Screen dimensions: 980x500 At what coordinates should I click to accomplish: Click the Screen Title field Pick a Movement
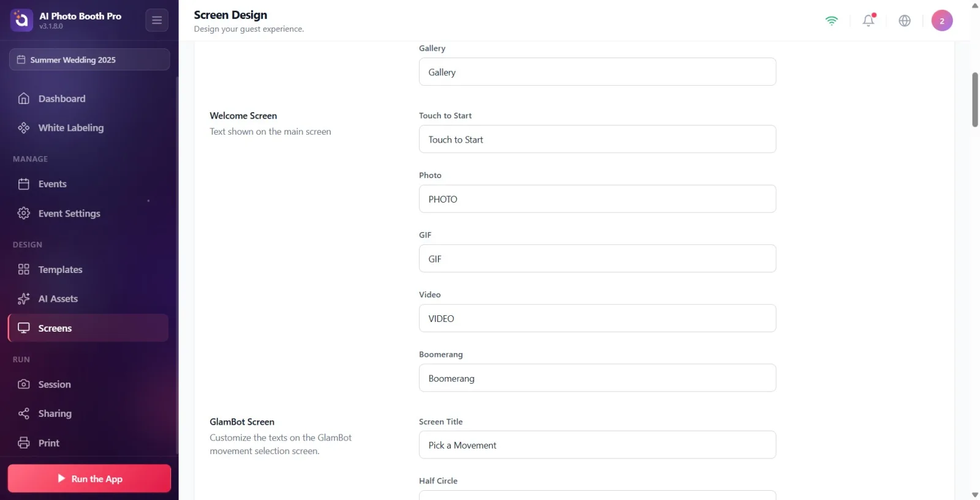pyautogui.click(x=597, y=445)
